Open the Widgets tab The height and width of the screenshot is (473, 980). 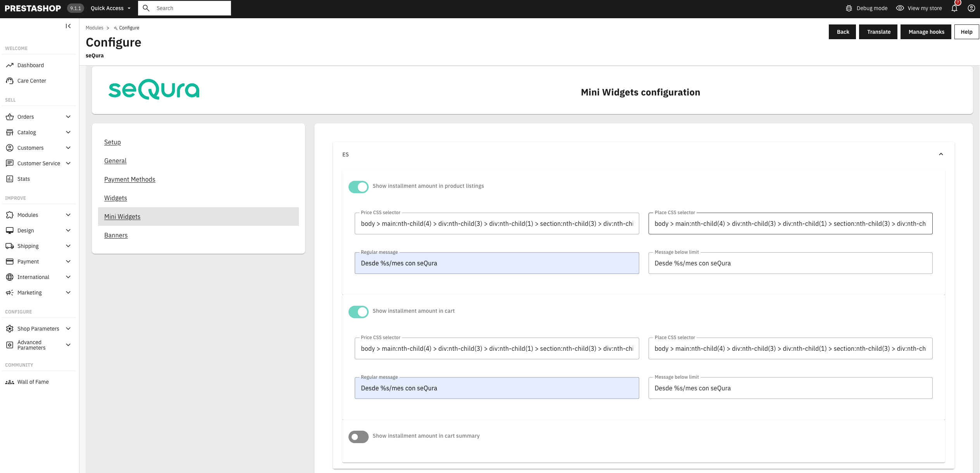[116, 198]
